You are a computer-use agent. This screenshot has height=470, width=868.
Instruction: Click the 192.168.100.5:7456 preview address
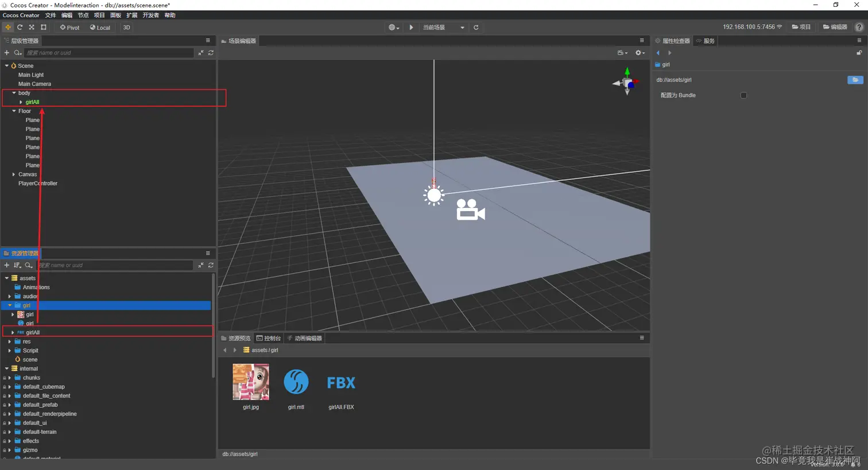tap(752, 27)
